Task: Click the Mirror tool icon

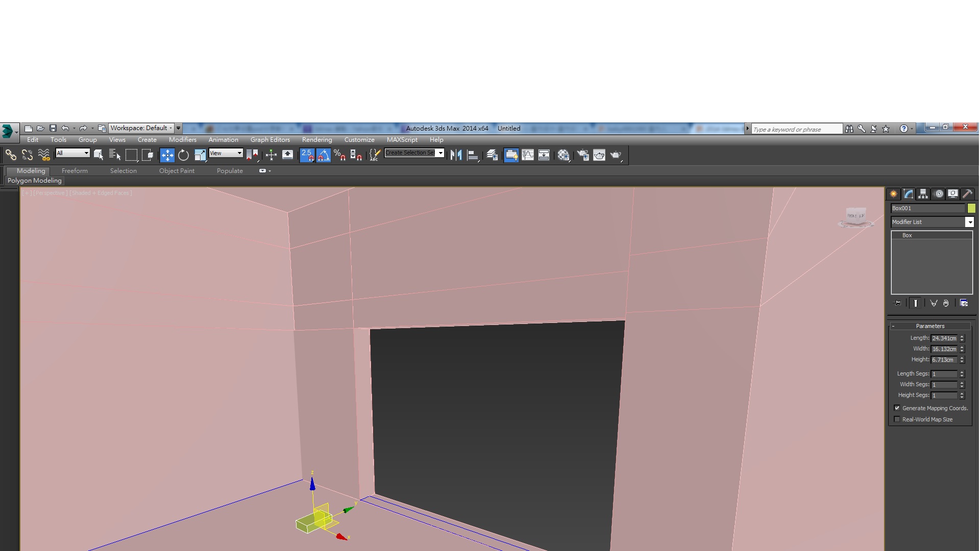Action: point(456,155)
